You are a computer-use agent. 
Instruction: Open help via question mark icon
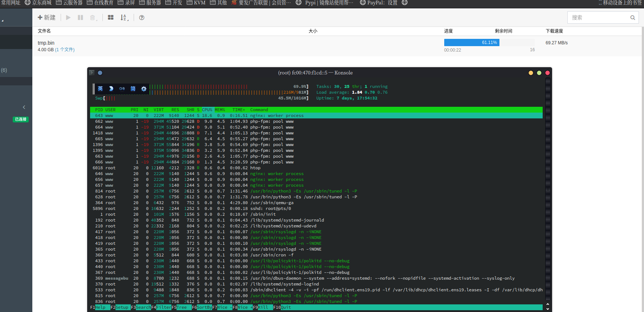tap(142, 17)
